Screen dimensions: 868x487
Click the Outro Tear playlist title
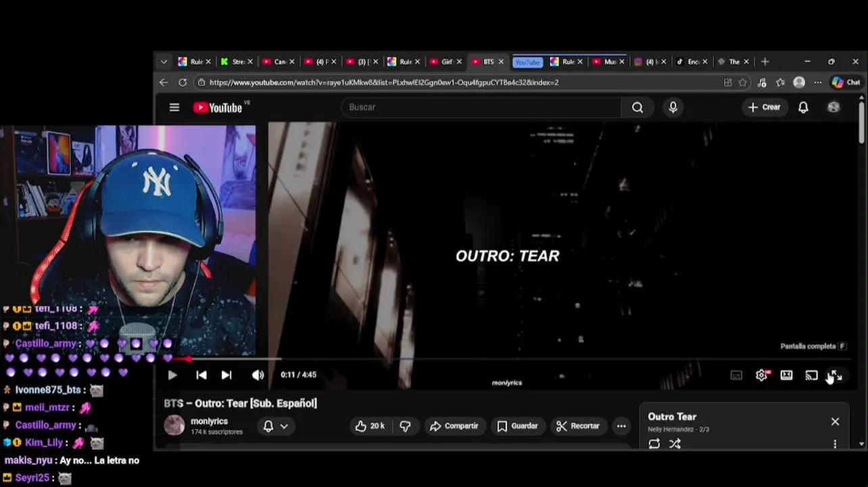coord(672,417)
